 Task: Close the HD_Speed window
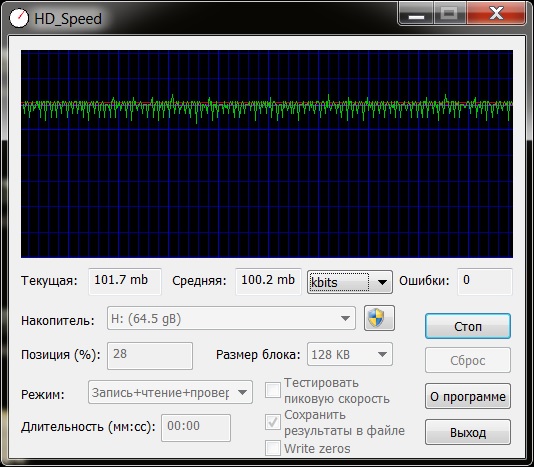click(496, 14)
